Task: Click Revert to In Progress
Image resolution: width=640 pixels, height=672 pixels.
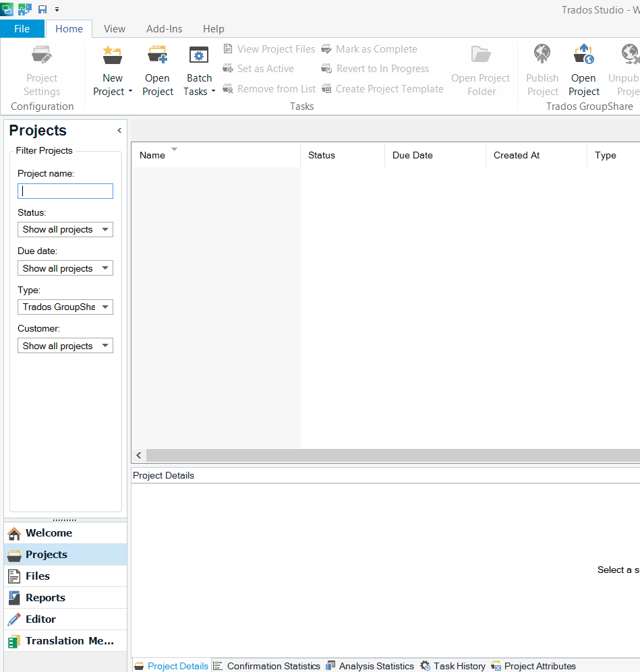Action: [x=376, y=69]
